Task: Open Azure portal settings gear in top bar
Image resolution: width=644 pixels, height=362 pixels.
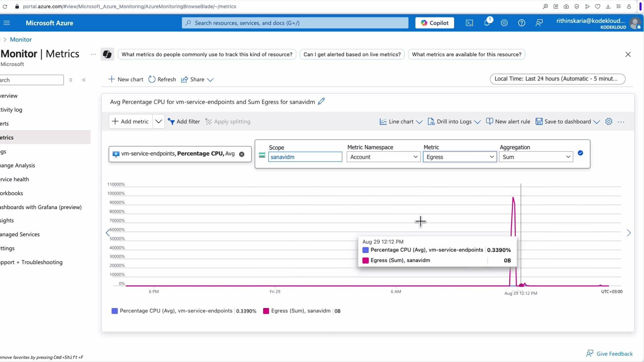Action: (504, 23)
